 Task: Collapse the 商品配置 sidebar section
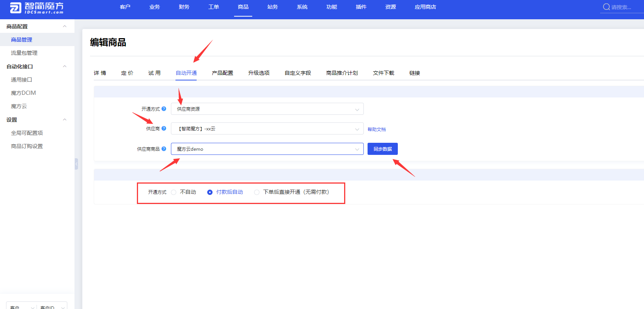[65, 26]
